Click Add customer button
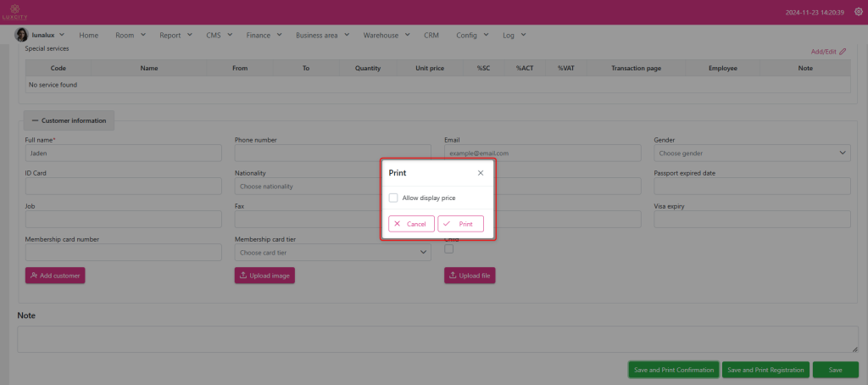 [55, 276]
